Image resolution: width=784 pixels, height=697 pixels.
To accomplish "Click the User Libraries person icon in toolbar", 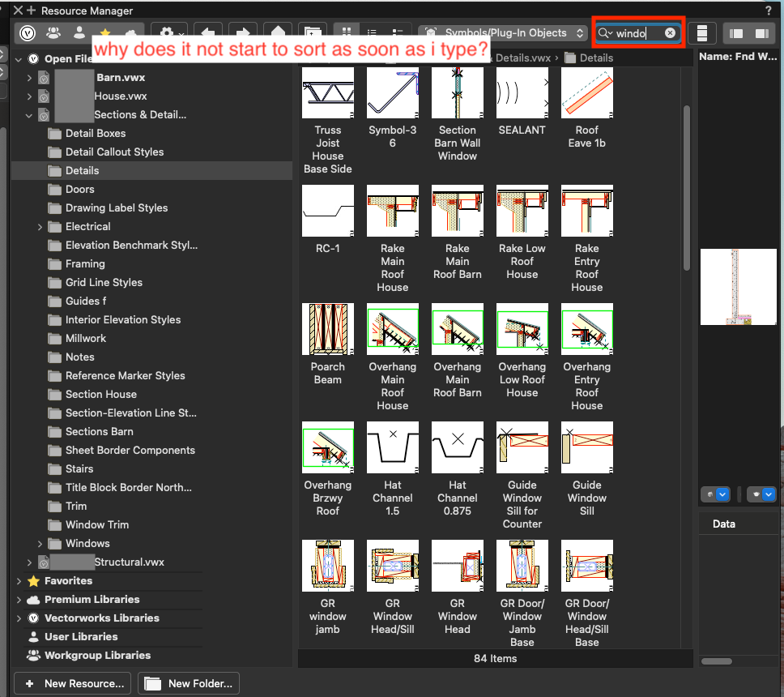I will pyautogui.click(x=79, y=33).
